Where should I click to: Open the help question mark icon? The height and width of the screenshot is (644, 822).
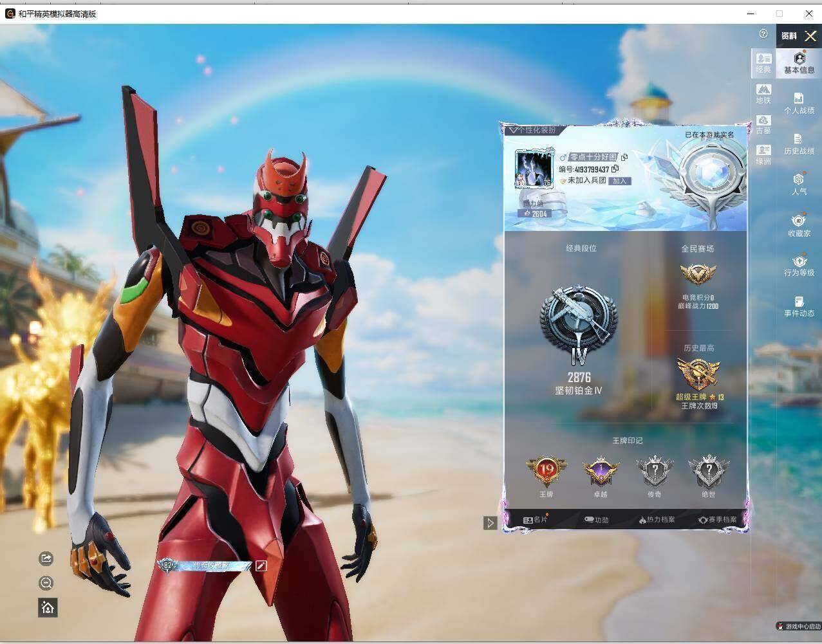coord(763,33)
